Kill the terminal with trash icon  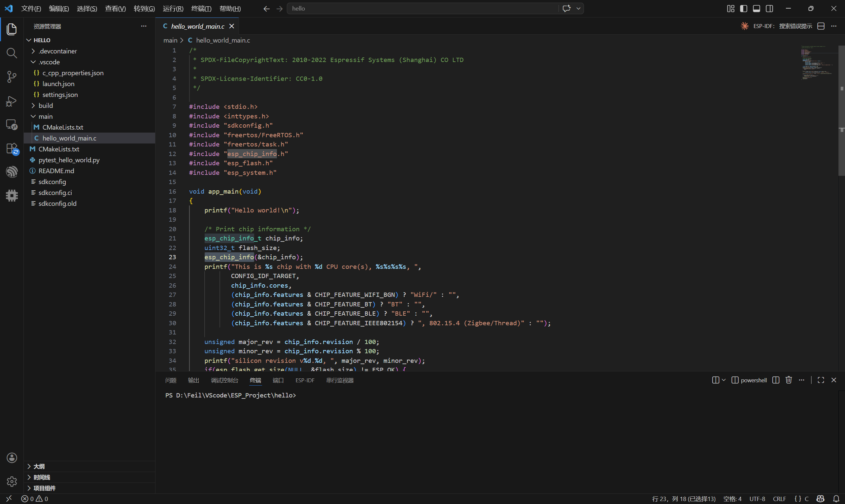789,380
